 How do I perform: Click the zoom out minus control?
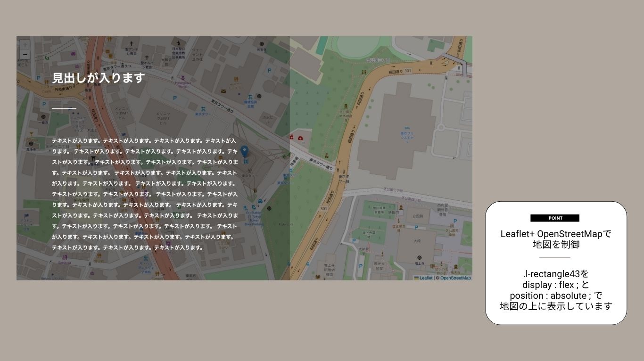(25, 55)
